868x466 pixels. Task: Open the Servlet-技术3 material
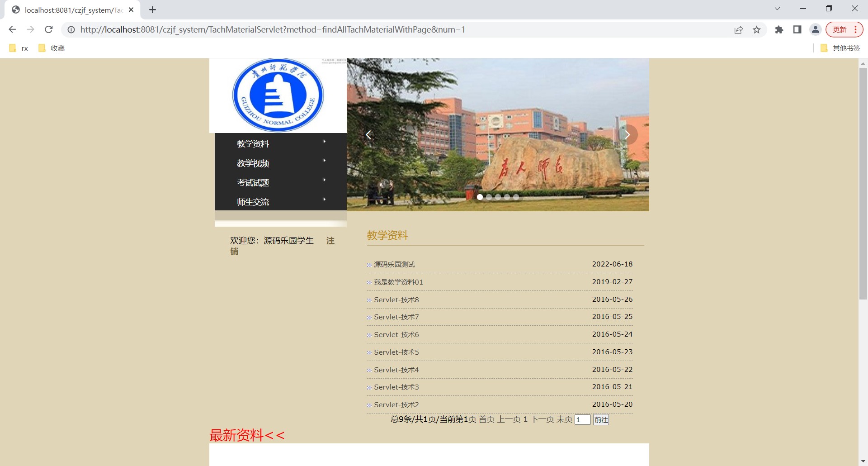pos(396,387)
